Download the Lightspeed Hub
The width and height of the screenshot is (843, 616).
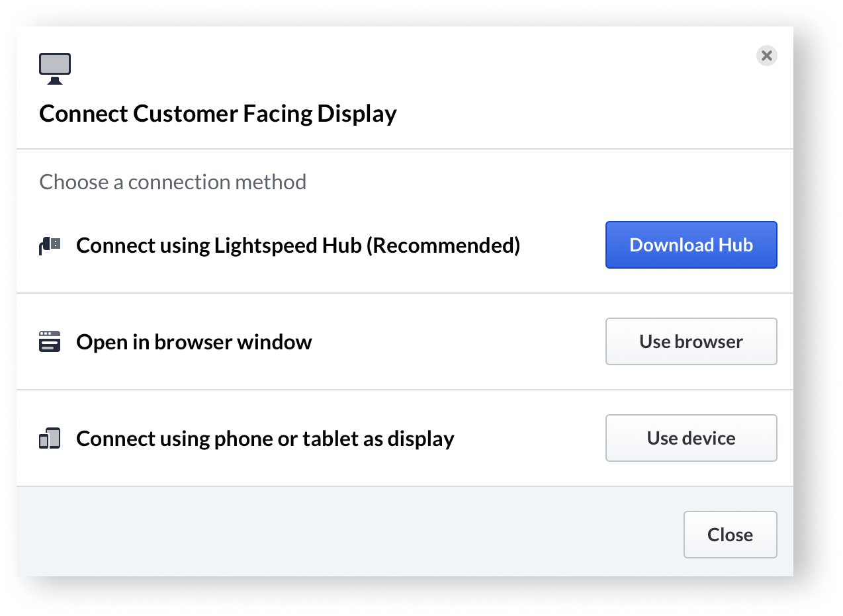click(691, 245)
